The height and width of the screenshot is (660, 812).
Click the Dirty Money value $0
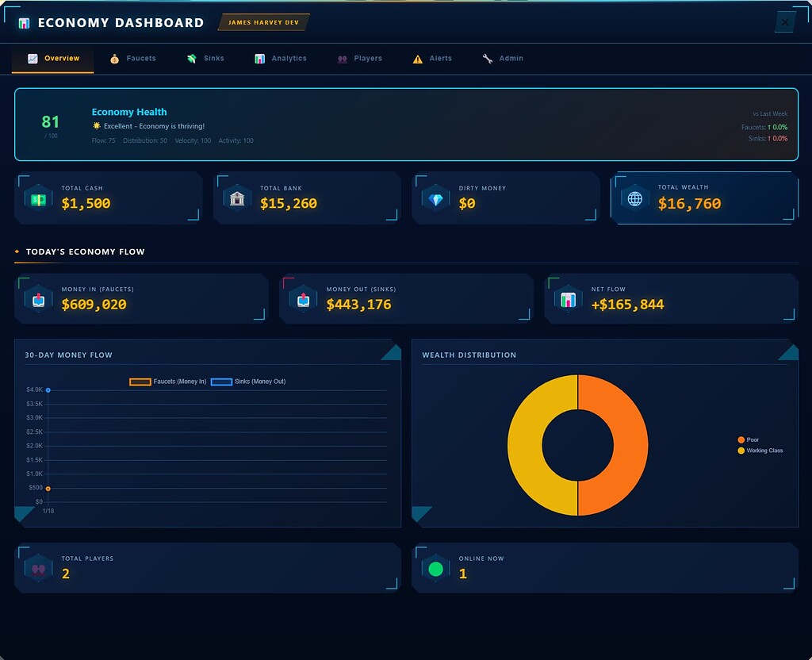[467, 204]
